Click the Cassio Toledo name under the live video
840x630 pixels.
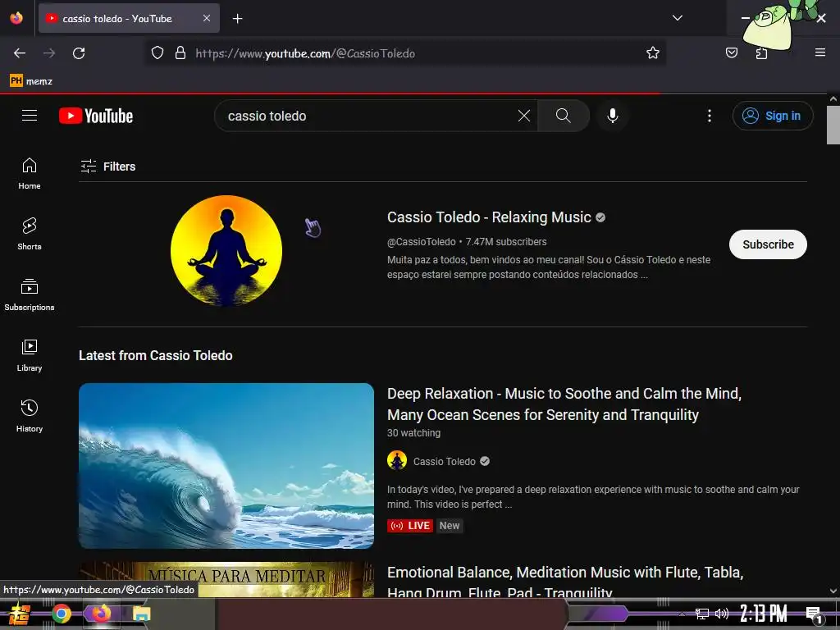(x=444, y=461)
